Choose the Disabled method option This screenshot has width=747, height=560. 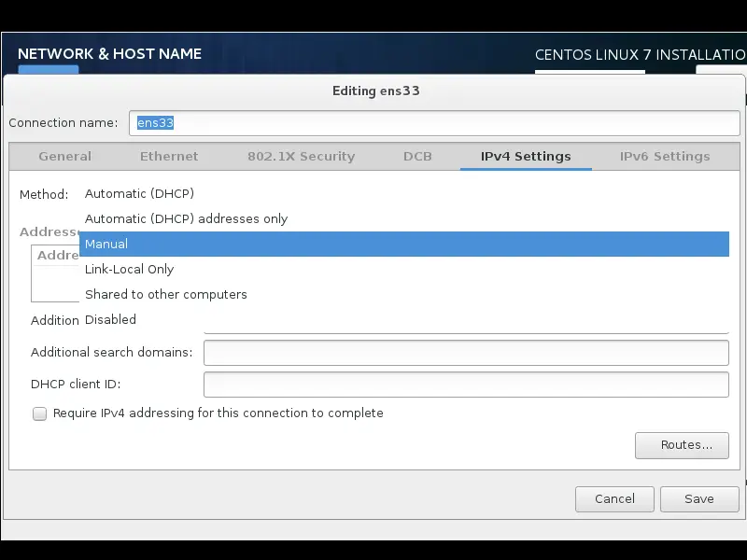point(404,319)
